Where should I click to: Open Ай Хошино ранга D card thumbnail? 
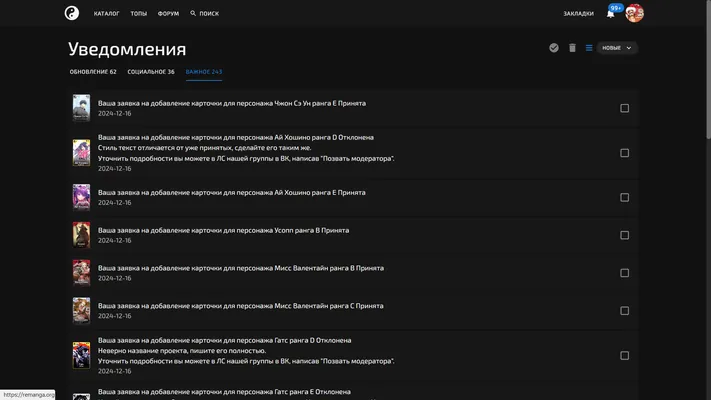[x=82, y=153]
